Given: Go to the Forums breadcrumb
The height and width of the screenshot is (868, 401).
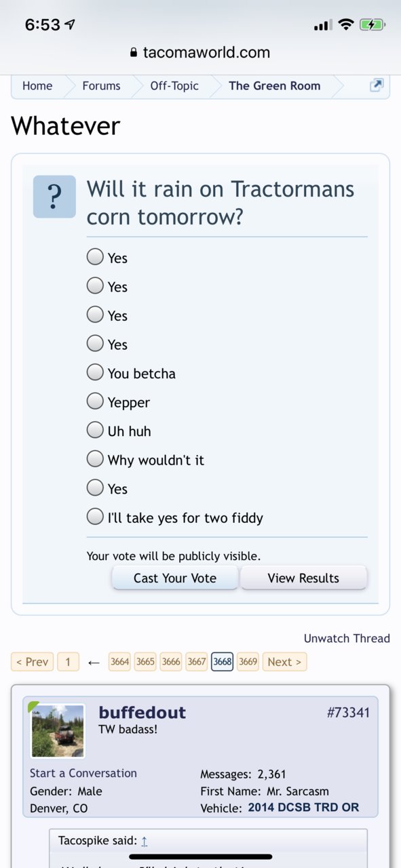Looking at the screenshot, I should 101,85.
